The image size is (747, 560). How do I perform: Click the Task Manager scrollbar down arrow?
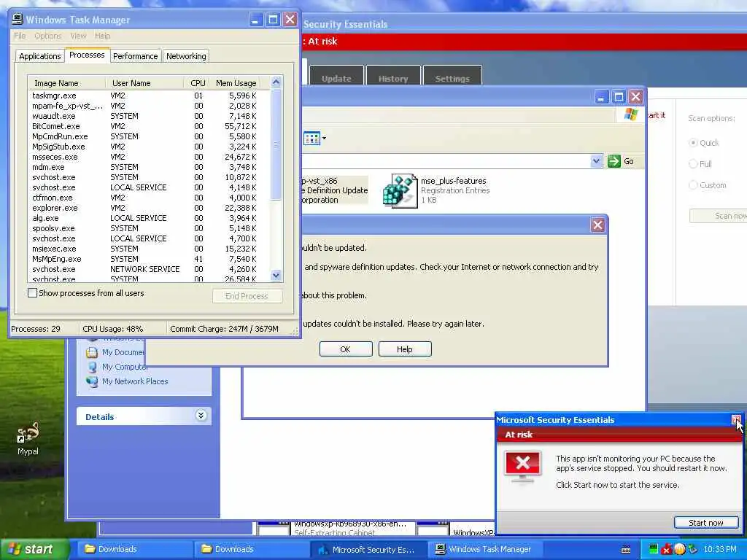click(276, 275)
